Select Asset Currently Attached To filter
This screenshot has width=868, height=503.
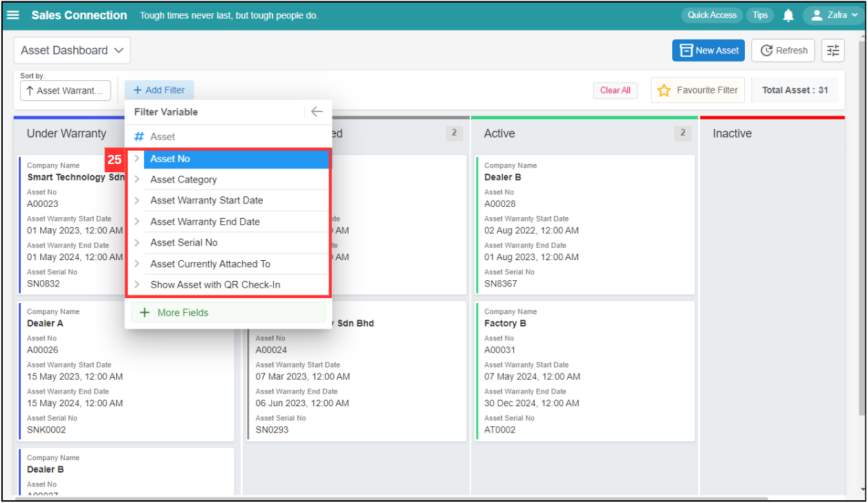pos(236,264)
